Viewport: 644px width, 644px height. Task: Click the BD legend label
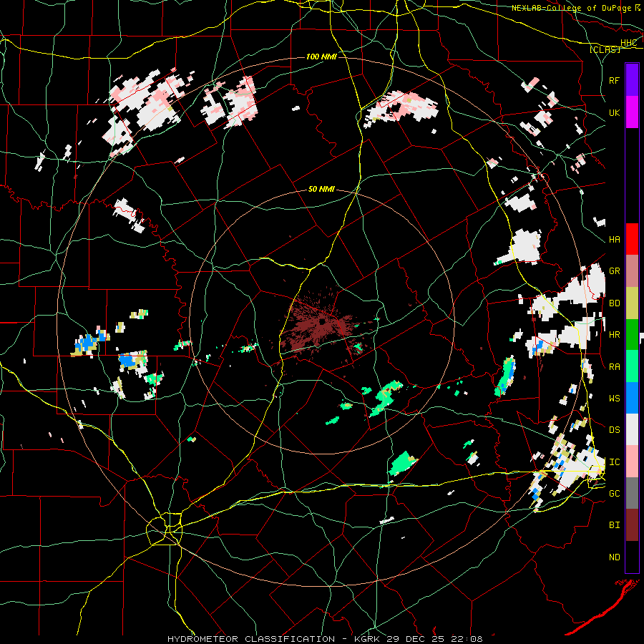point(615,303)
